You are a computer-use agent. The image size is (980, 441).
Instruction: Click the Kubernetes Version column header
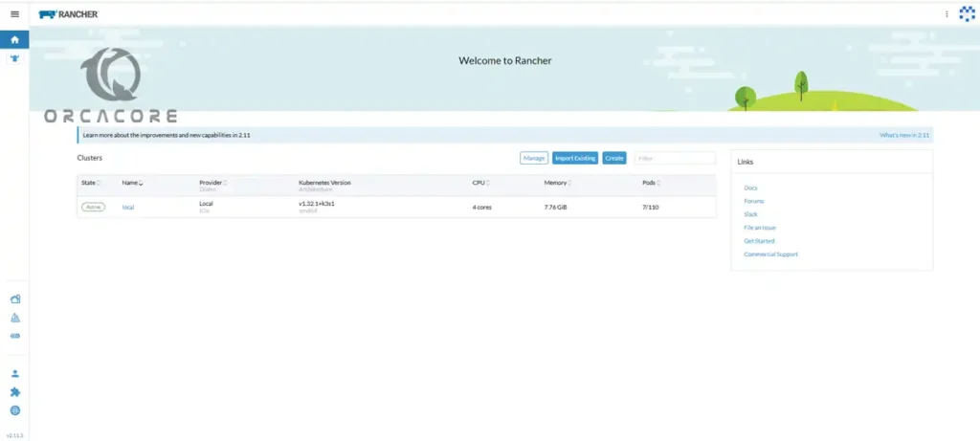[325, 183]
